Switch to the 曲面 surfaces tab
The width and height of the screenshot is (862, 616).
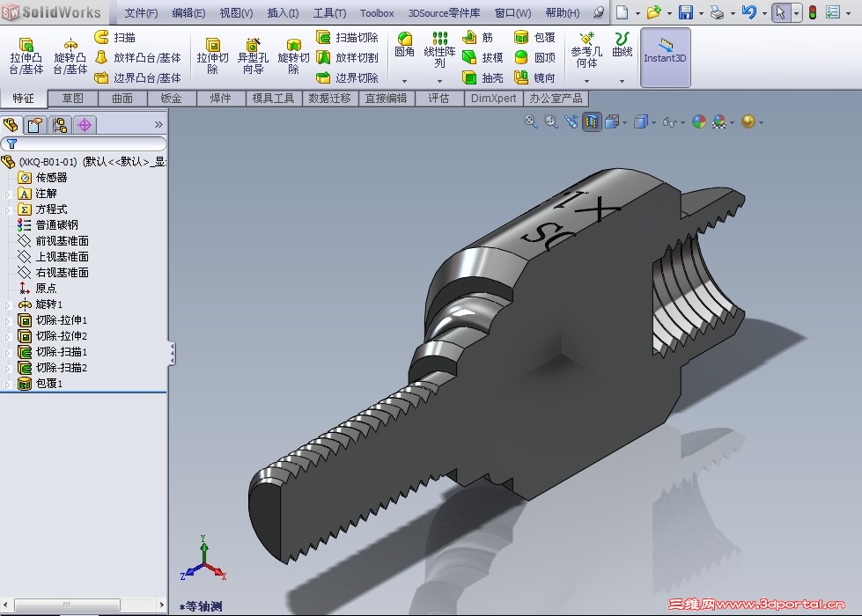122,99
